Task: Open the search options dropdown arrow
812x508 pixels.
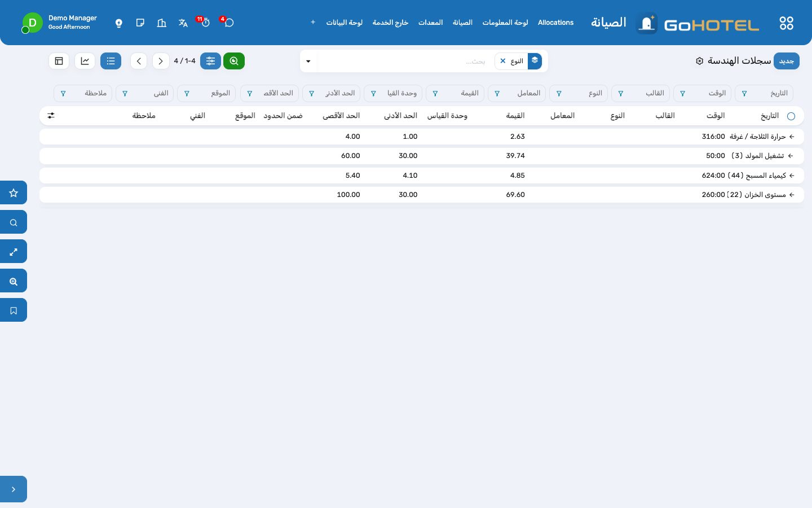Action: point(308,61)
